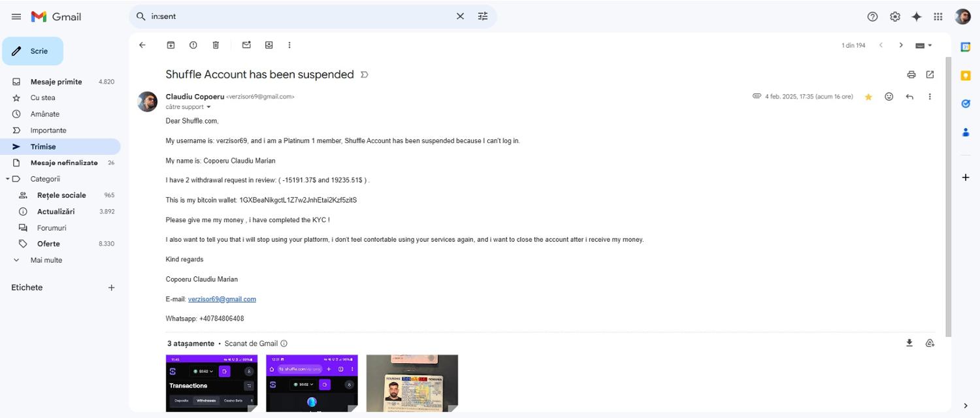Print the entire conversation

pyautogui.click(x=911, y=74)
